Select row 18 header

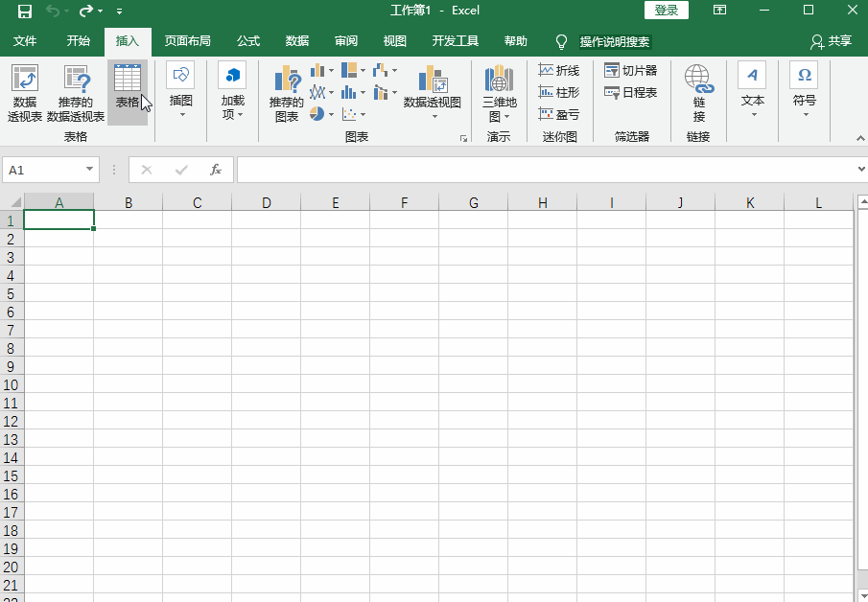pyautogui.click(x=12, y=531)
